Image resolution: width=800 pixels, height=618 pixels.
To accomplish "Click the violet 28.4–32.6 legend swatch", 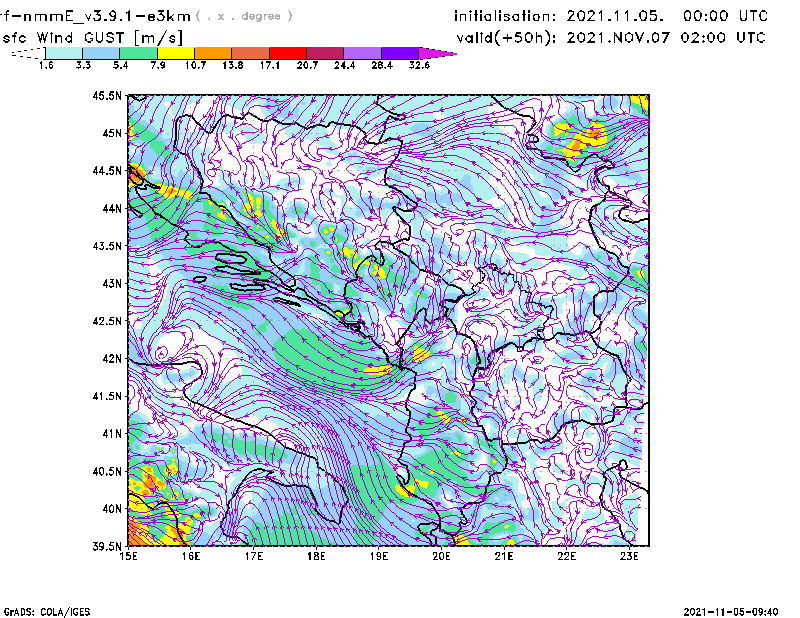I will point(400,53).
